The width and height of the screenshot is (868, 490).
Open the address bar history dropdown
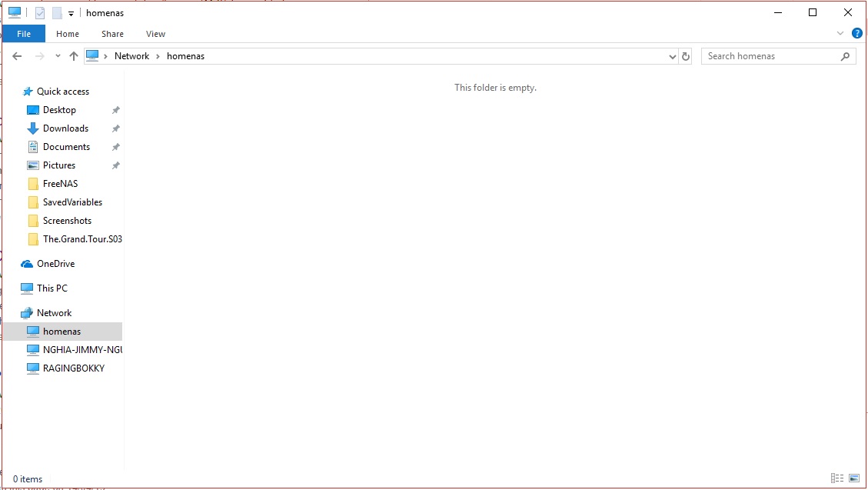point(672,56)
